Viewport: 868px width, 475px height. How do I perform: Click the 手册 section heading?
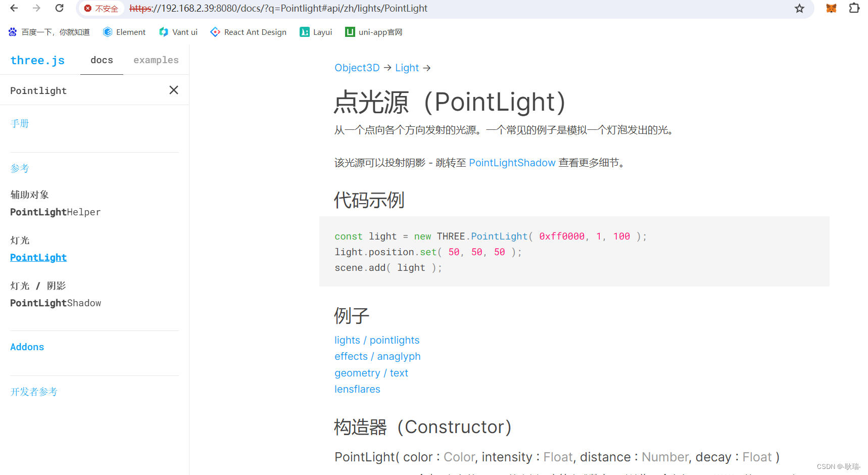tap(20, 123)
